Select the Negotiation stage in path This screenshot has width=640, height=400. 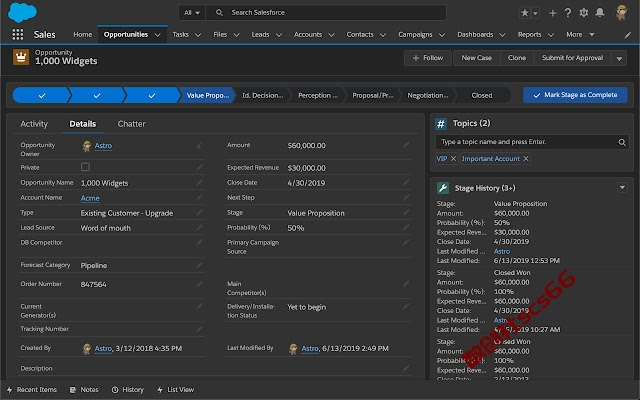coord(428,95)
